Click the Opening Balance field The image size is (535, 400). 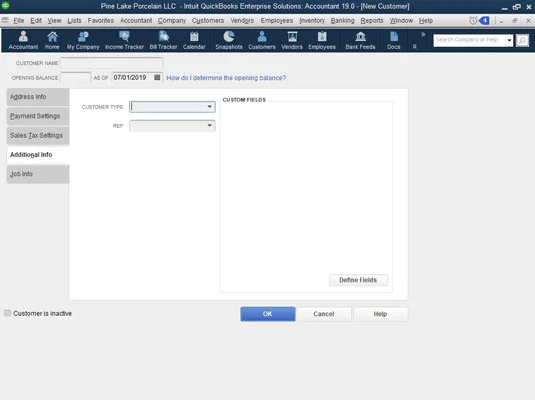click(75, 78)
